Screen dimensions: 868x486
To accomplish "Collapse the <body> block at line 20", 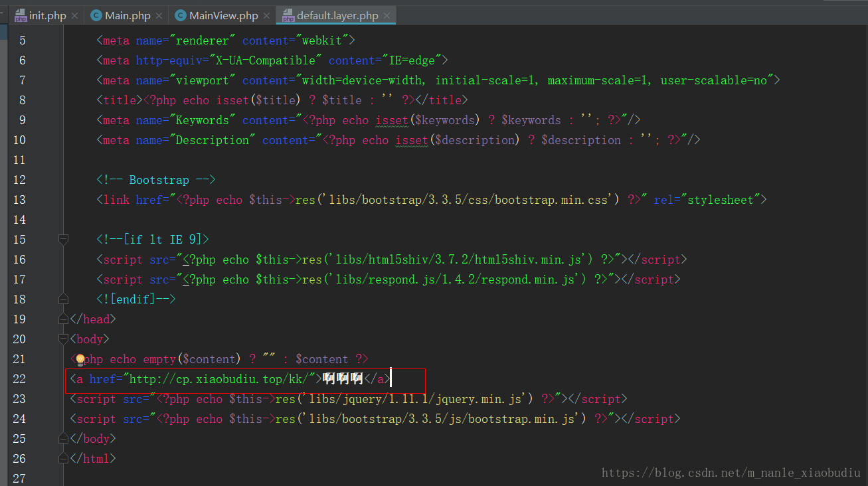I will coord(63,339).
